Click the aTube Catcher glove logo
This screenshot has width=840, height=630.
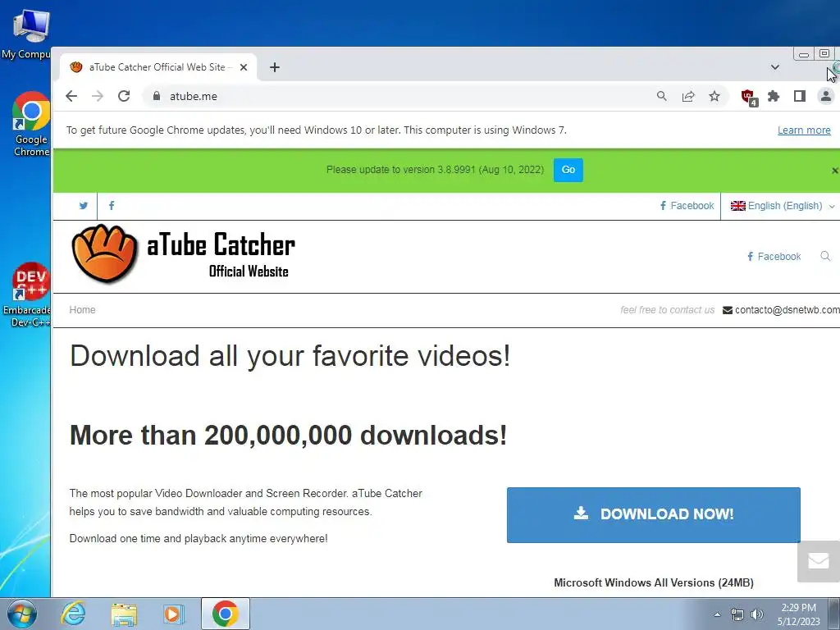point(105,253)
